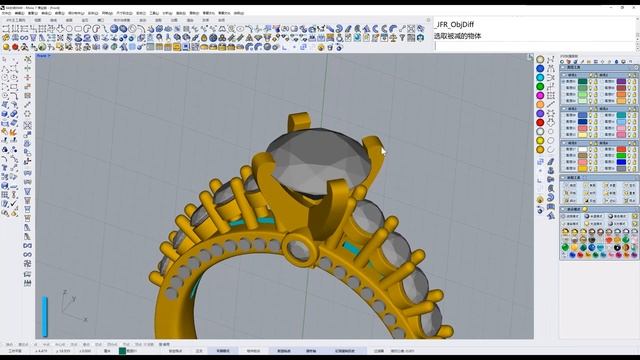
Task: Open the 查看 menu
Action: [33, 13]
